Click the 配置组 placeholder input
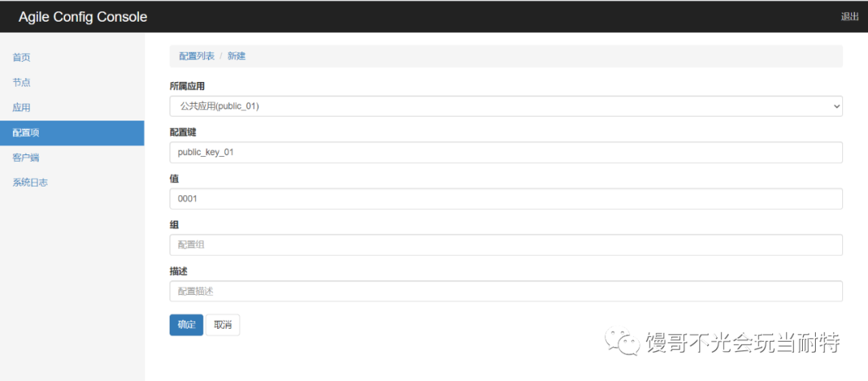The image size is (868, 381). 506,245
